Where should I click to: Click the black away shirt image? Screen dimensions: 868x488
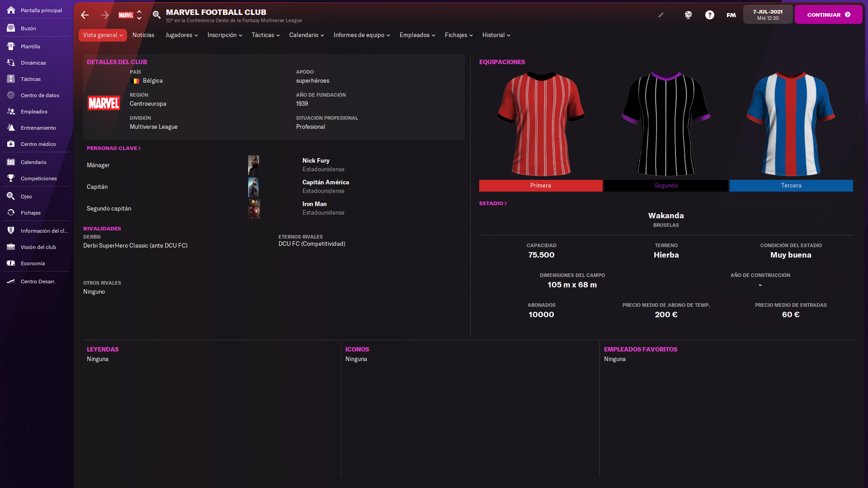666,124
